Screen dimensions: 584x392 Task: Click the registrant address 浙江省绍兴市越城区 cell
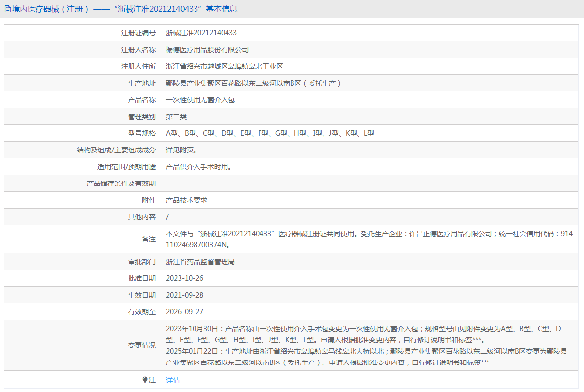224,66
